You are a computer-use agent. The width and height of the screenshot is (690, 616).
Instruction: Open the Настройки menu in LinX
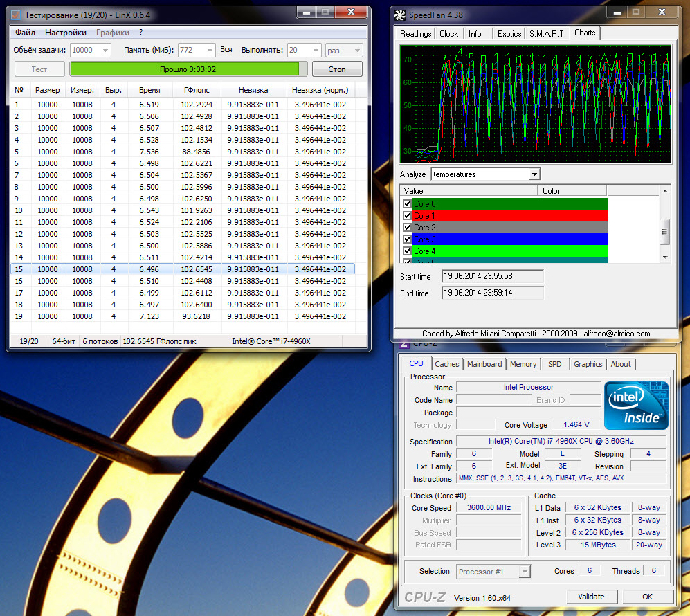(x=66, y=33)
